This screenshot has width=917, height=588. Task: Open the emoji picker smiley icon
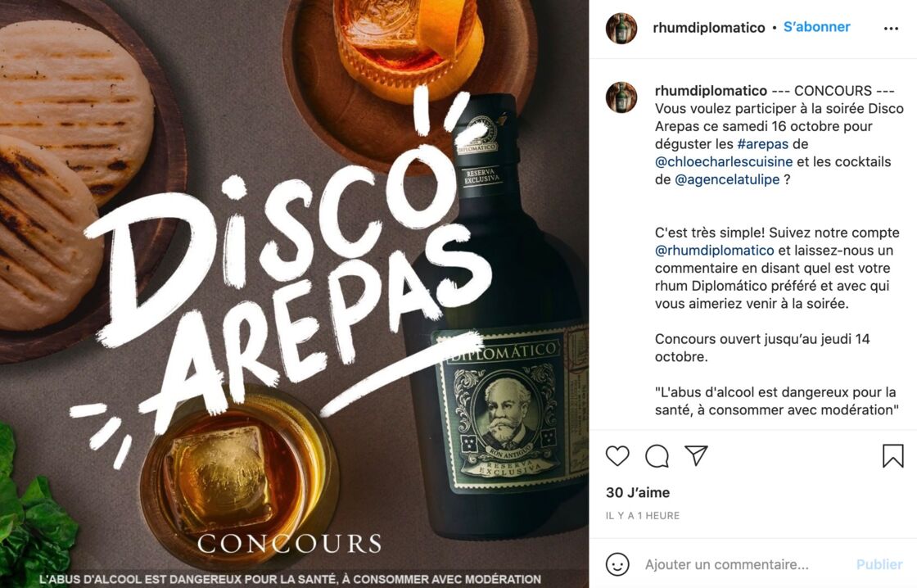617,564
